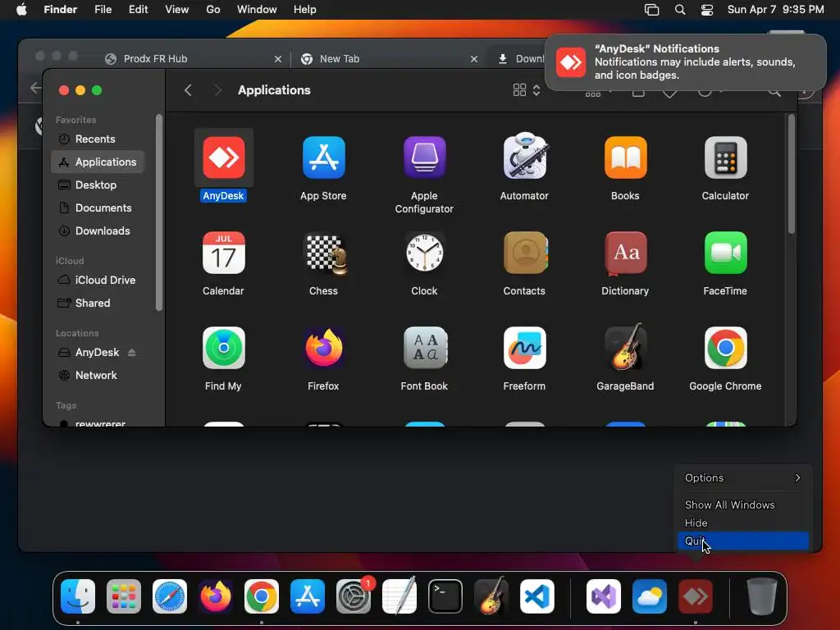Viewport: 840px width, 630px height.
Task: Select the FaceTime app icon
Action: click(x=725, y=253)
